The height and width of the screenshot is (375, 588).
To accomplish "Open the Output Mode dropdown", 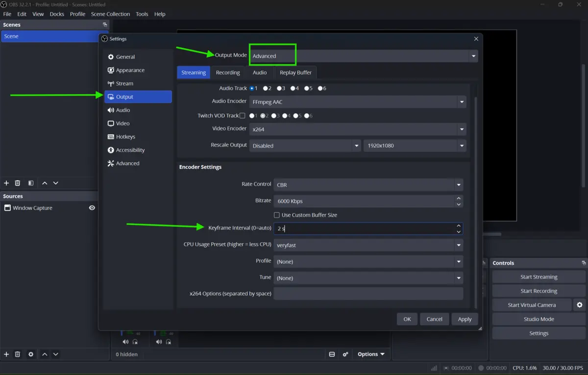I will (364, 56).
